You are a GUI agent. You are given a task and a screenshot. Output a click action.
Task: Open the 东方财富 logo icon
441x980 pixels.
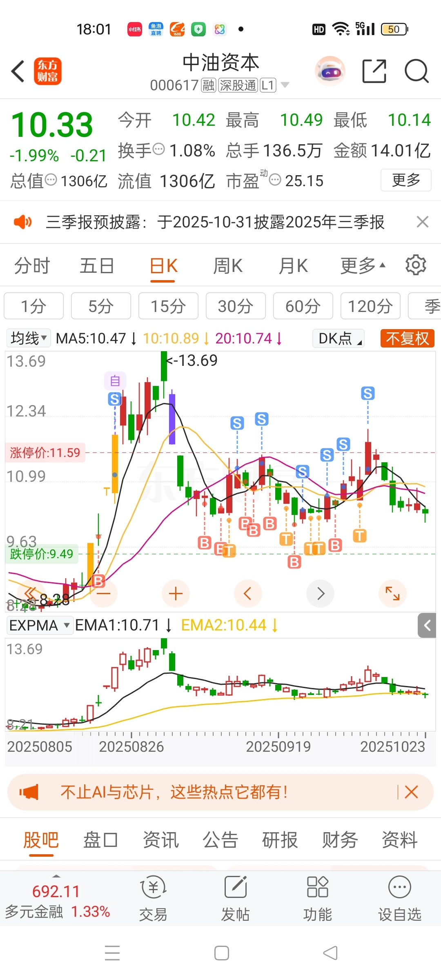click(x=48, y=71)
